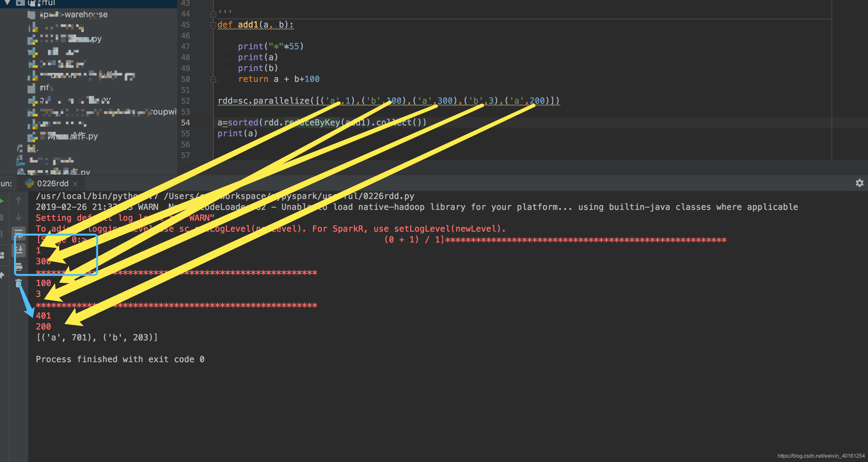The width and height of the screenshot is (868, 462).
Task: Open the file ending in 操作.py
Action: 63,136
